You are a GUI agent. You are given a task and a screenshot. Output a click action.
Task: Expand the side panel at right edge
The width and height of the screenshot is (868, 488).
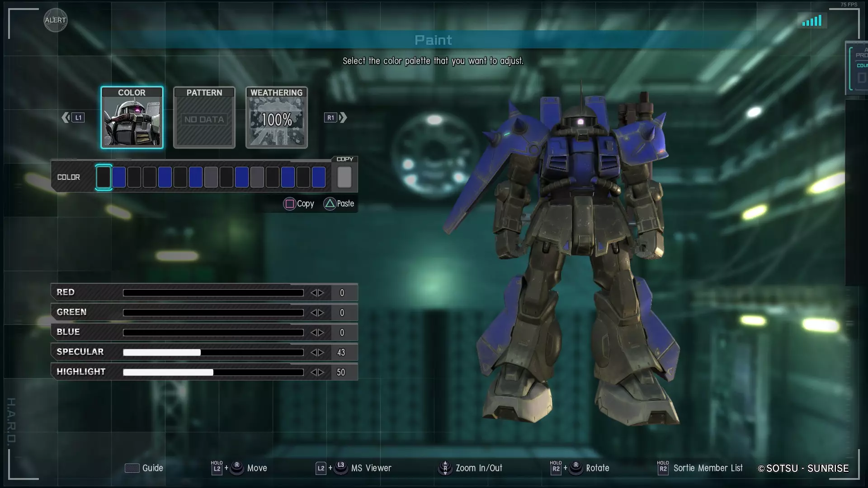pos(857,68)
